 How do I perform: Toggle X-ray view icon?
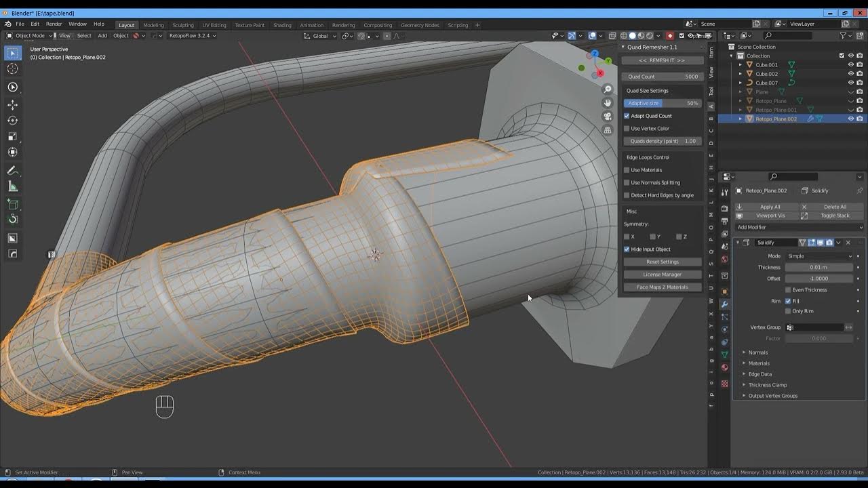tap(612, 36)
